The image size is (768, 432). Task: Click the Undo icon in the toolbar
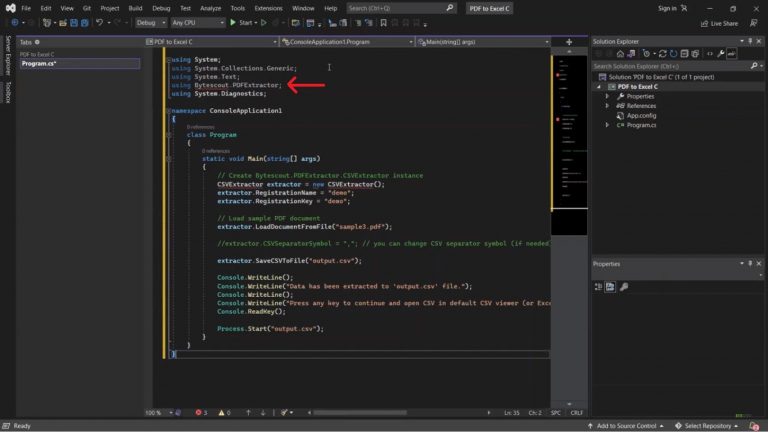[100, 22]
